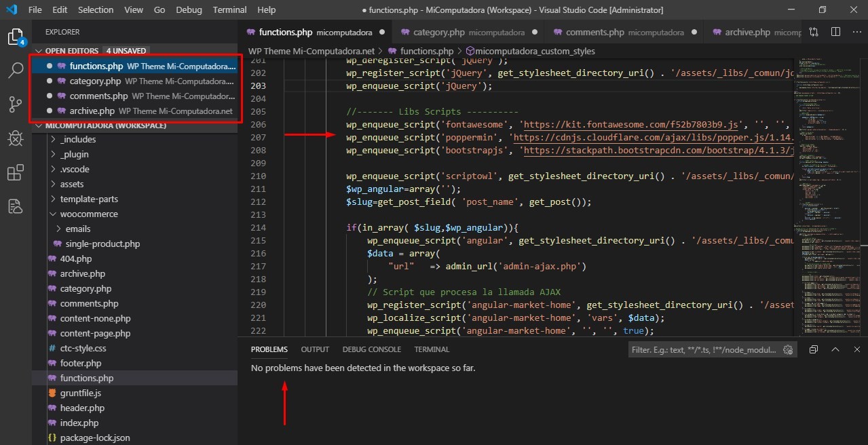Open the File menu
Screen dimensions: 868x445
point(35,9)
